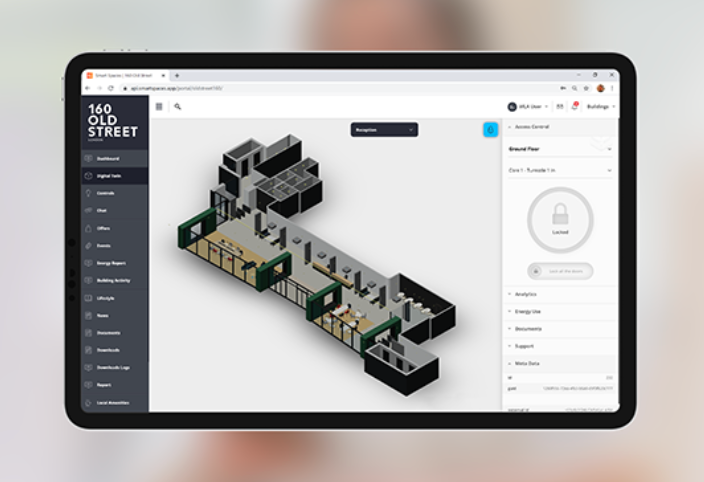Click the Lifestyle icon in sidebar
Image resolution: width=704 pixels, height=482 pixels.
(88, 298)
